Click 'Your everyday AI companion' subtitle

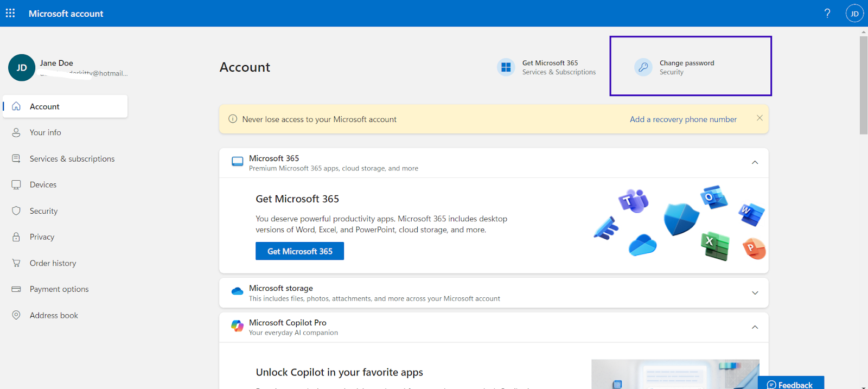[293, 333]
